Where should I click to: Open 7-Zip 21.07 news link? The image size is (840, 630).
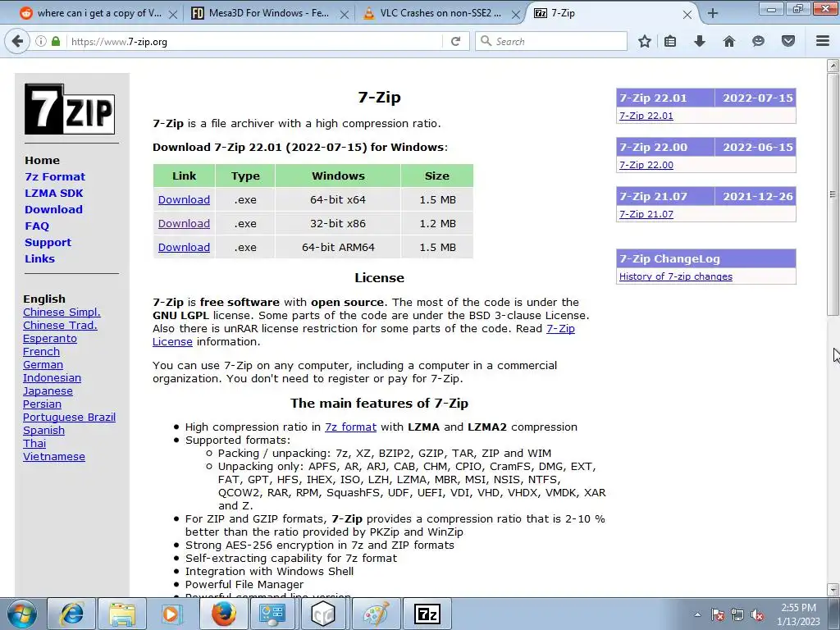(646, 214)
